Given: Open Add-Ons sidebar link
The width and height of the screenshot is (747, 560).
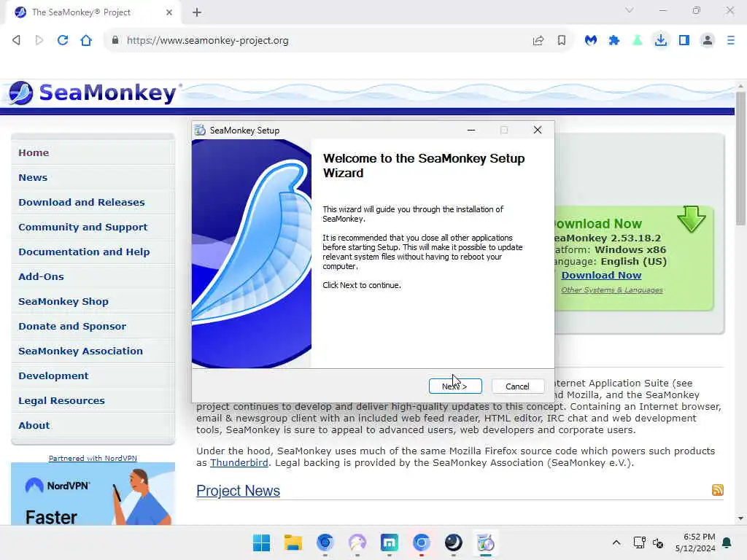Looking at the screenshot, I should pos(41,276).
